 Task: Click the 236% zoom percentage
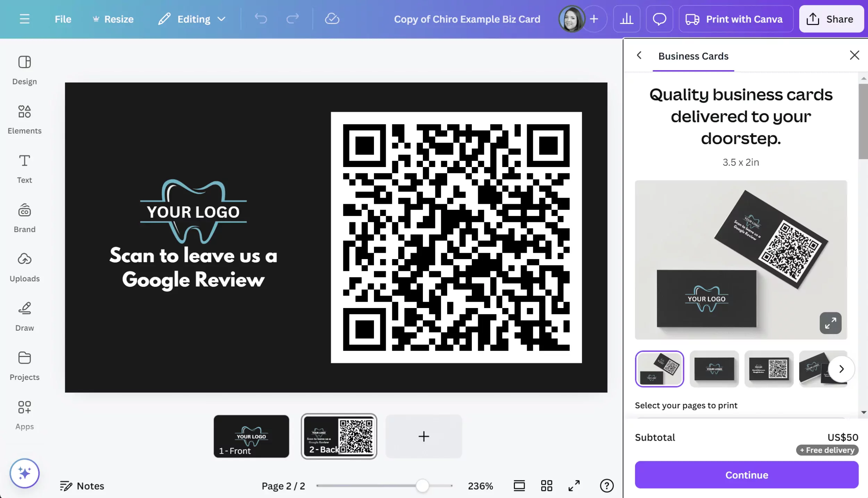point(480,486)
